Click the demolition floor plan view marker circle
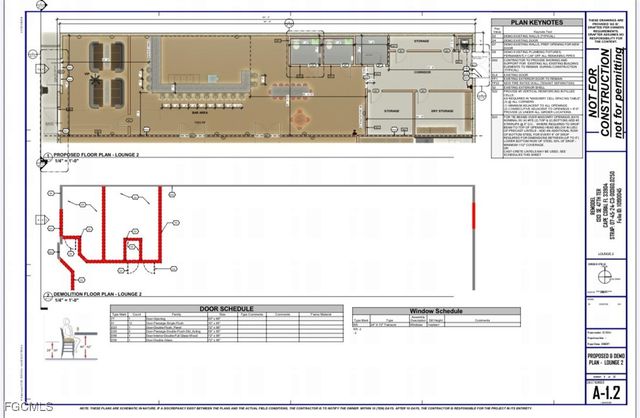The height and width of the screenshot is (418, 640). pyautogui.click(x=46, y=295)
